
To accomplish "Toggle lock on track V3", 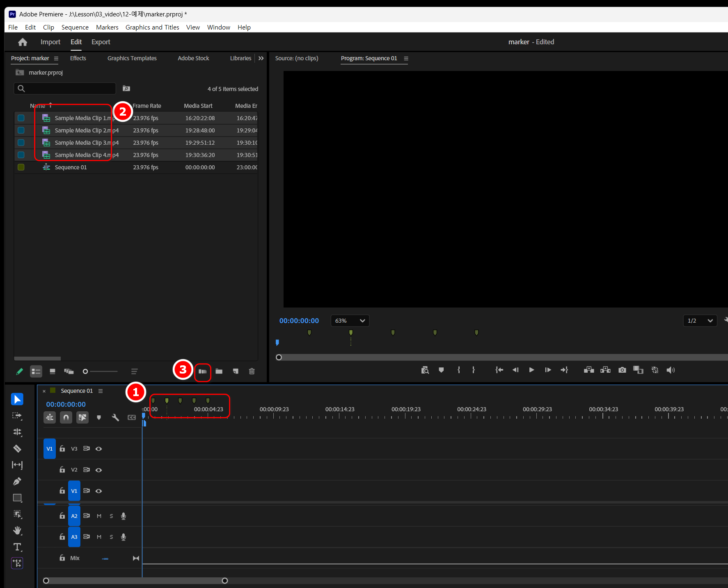I will point(62,449).
